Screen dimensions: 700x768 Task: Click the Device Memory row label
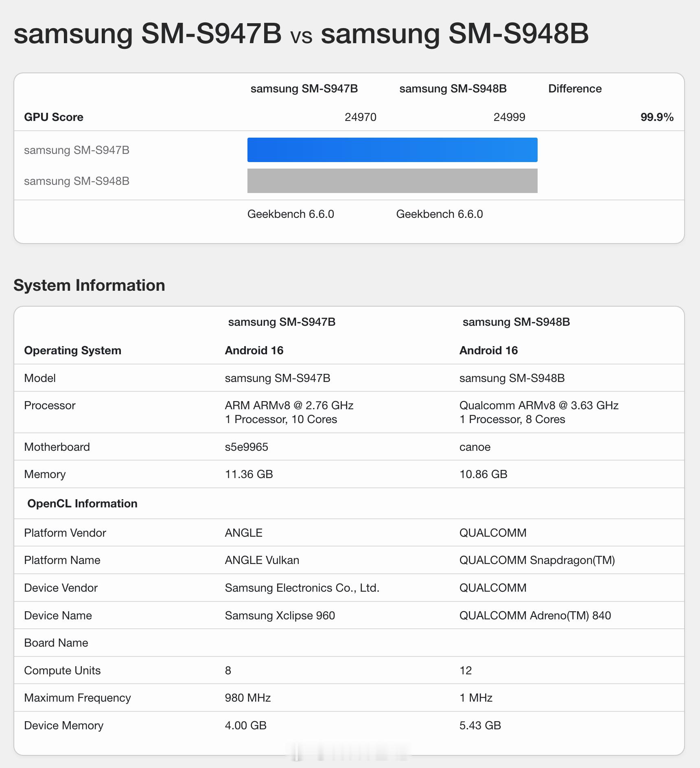pyautogui.click(x=63, y=726)
